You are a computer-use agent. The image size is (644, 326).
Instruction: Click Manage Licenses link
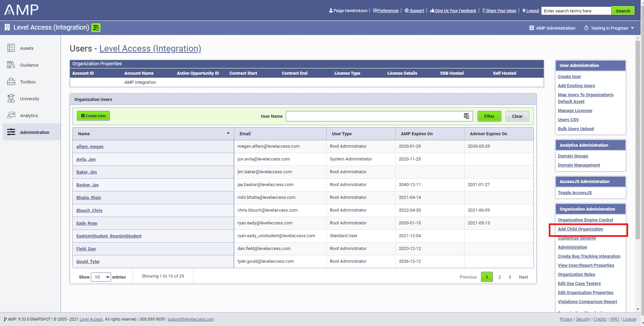point(575,110)
